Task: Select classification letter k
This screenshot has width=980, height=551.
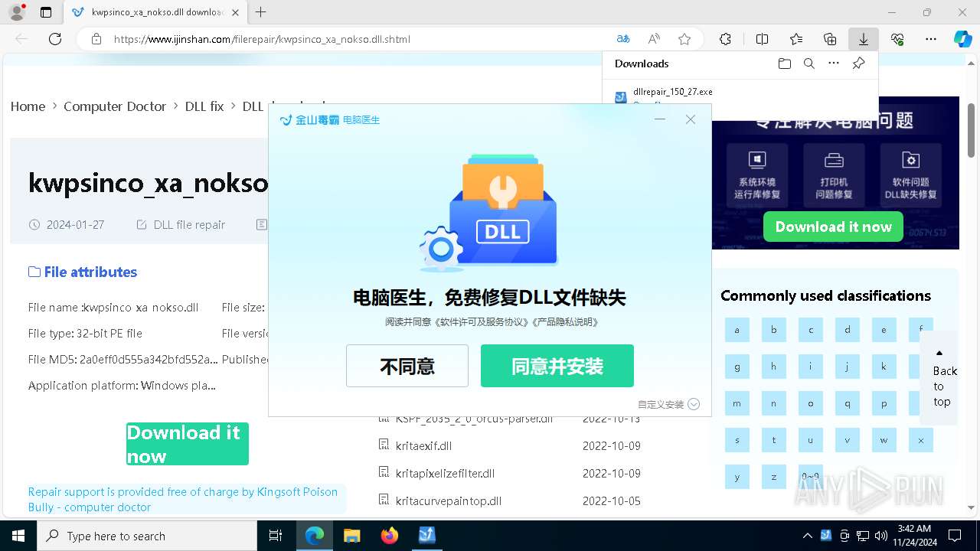Action: tap(884, 367)
